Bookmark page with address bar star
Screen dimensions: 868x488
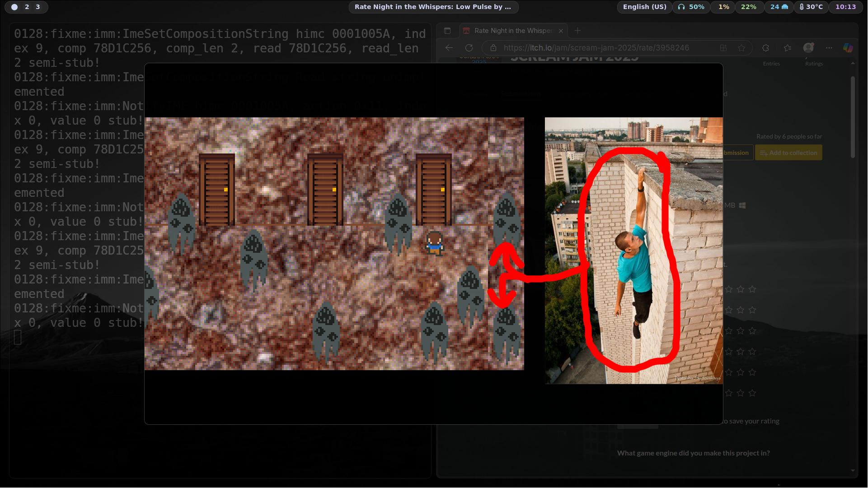click(x=741, y=48)
